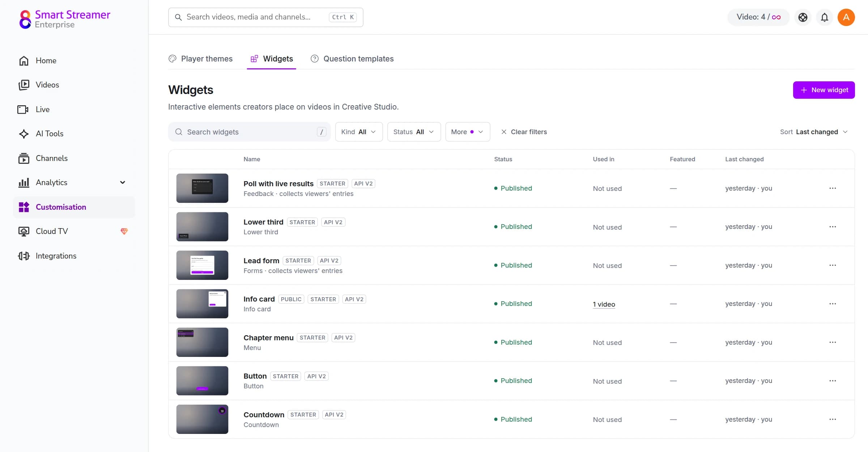Open the Chapter menu thumbnail
868x452 pixels.
(x=202, y=342)
